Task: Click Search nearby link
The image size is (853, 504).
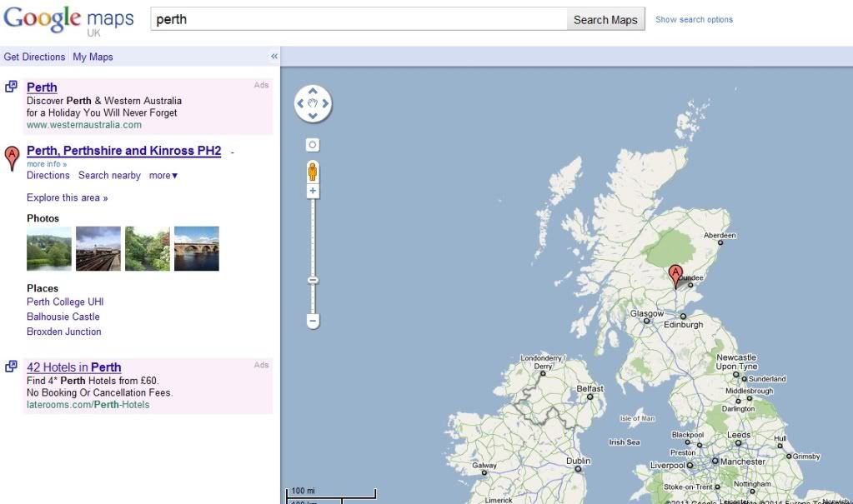Action: [109, 176]
